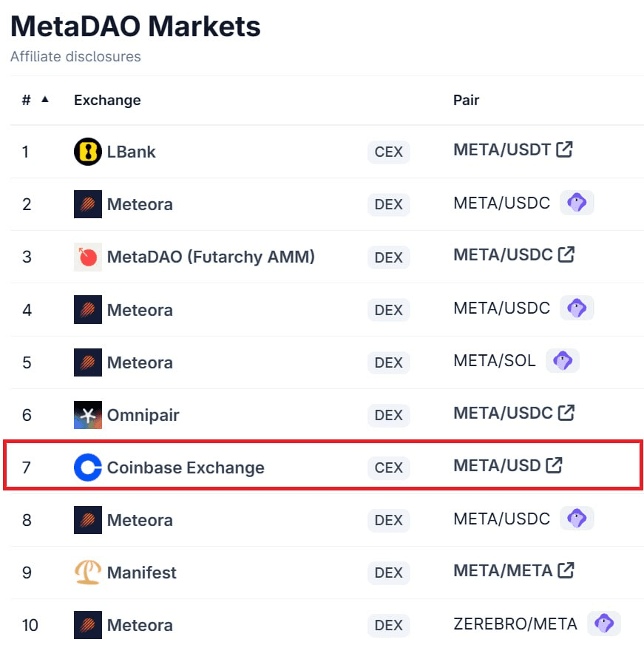Click the external link icon next to META/USDT
The width and height of the screenshot is (644, 648).
coord(564,149)
